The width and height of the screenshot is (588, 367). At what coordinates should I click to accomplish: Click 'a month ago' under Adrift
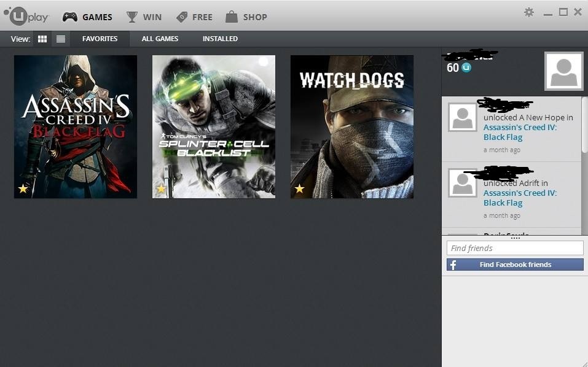click(x=502, y=215)
